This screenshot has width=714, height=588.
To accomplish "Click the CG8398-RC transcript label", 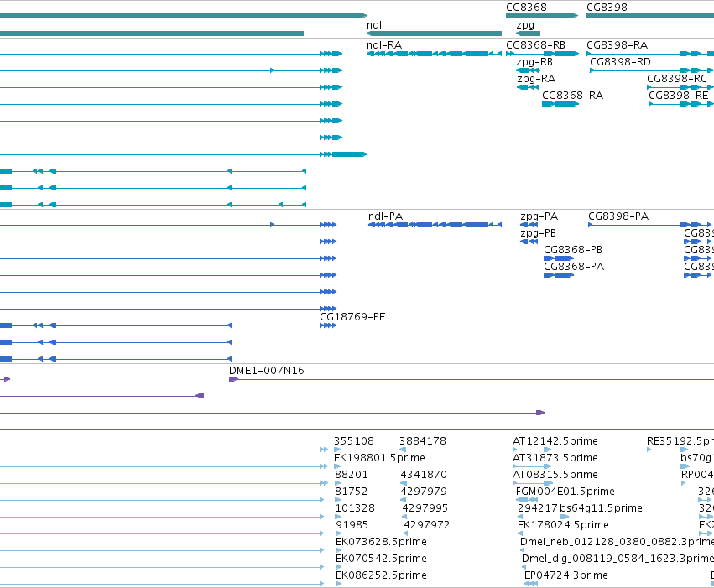I will coord(677,79).
